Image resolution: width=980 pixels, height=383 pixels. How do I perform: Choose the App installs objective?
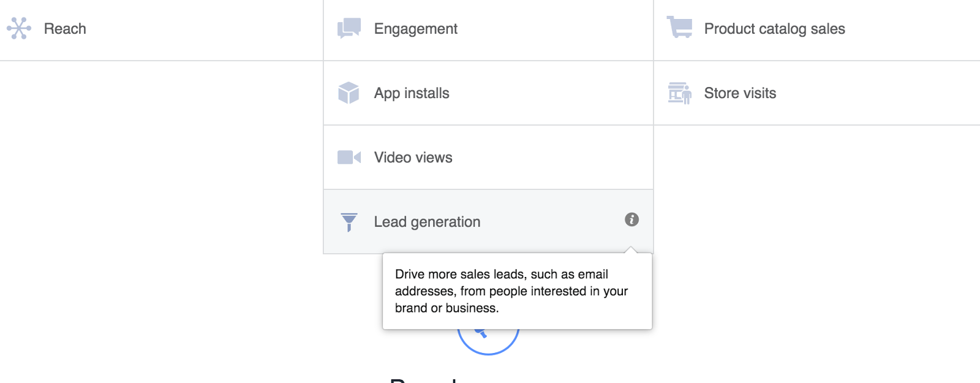point(412,93)
